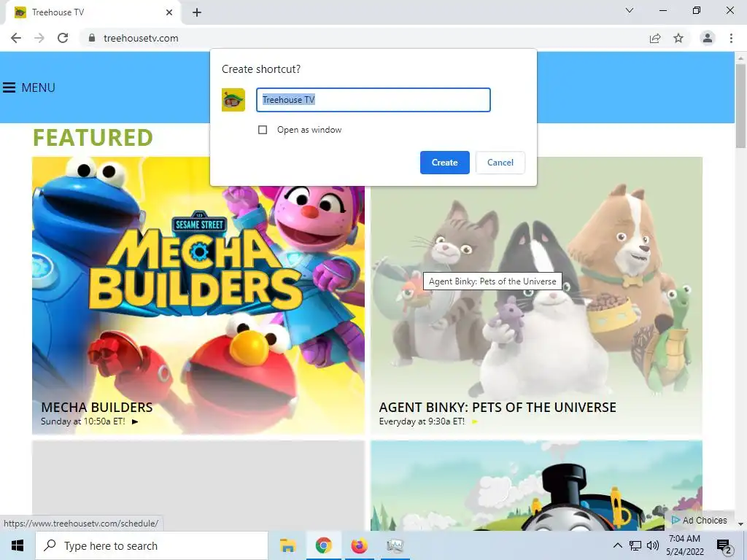The height and width of the screenshot is (560, 747).
Task: Share this page using the share icon
Action: coord(655,38)
